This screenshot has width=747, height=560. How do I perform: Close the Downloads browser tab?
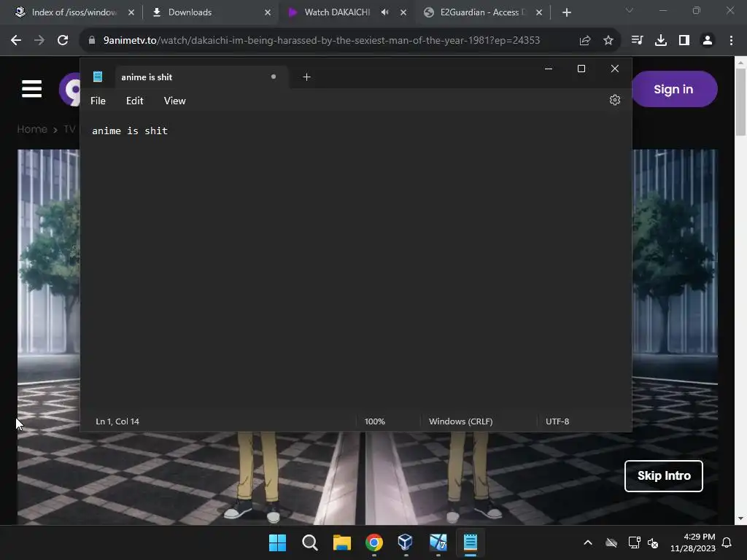point(268,12)
